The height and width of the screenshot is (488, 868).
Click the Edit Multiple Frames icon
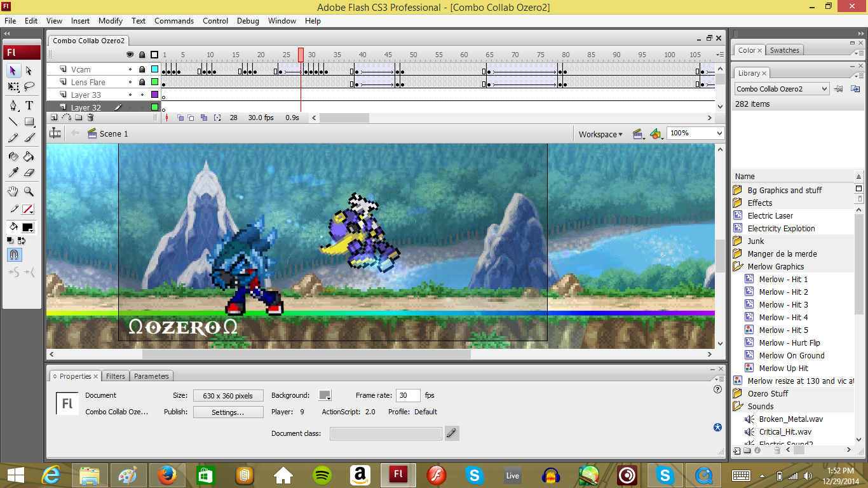click(x=203, y=118)
